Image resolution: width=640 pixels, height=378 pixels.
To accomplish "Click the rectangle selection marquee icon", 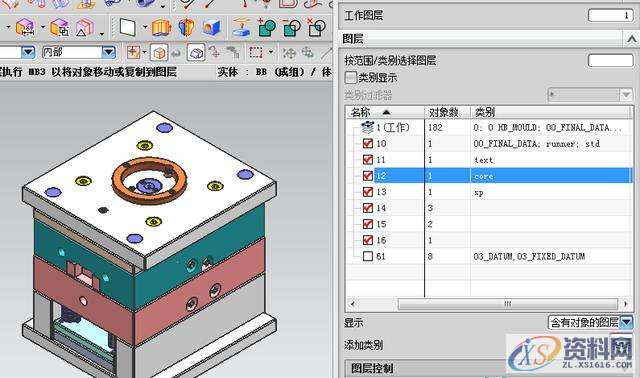I will pos(256,53).
